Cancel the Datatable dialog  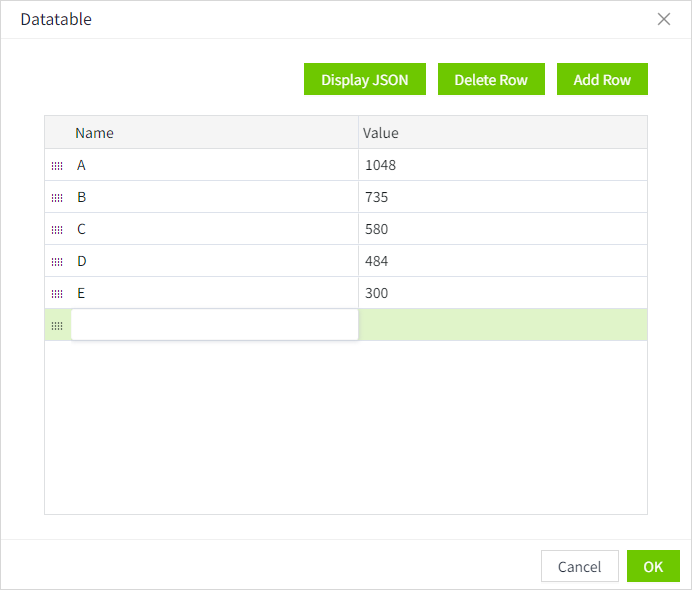tap(579, 567)
